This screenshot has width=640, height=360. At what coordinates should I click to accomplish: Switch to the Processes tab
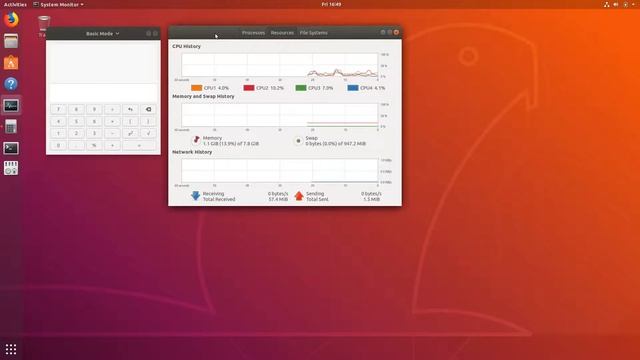(x=253, y=33)
